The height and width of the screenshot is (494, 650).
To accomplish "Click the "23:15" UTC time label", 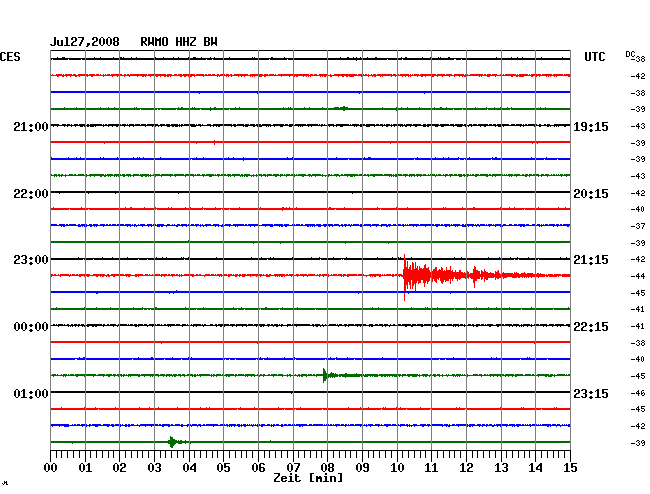I will 591,393.
